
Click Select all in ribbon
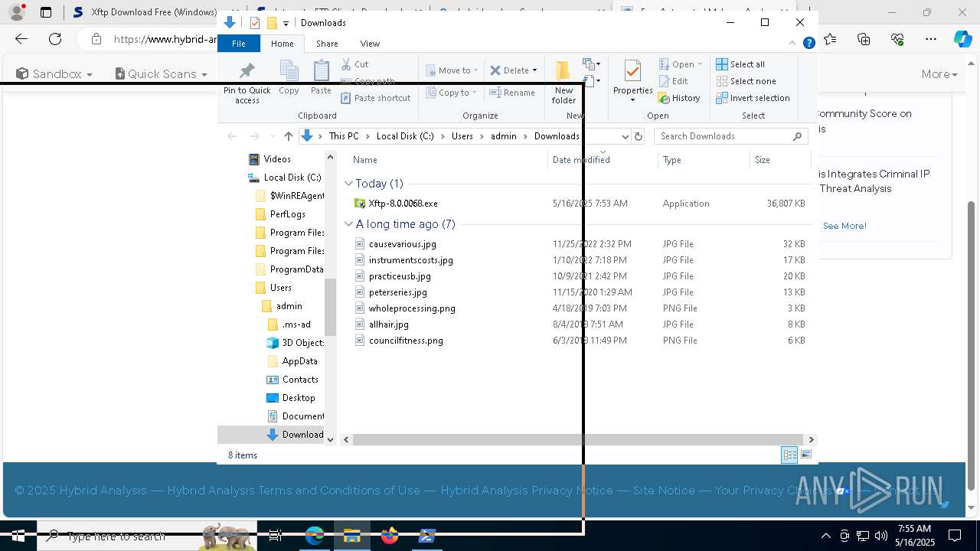[740, 64]
